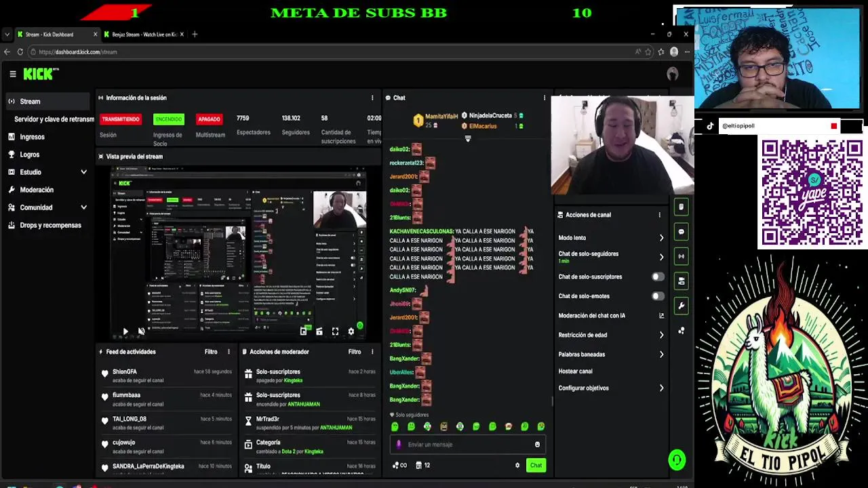The image size is (868, 488).
Task: Open the points balance icon with infinity symbol
Action: click(399, 465)
